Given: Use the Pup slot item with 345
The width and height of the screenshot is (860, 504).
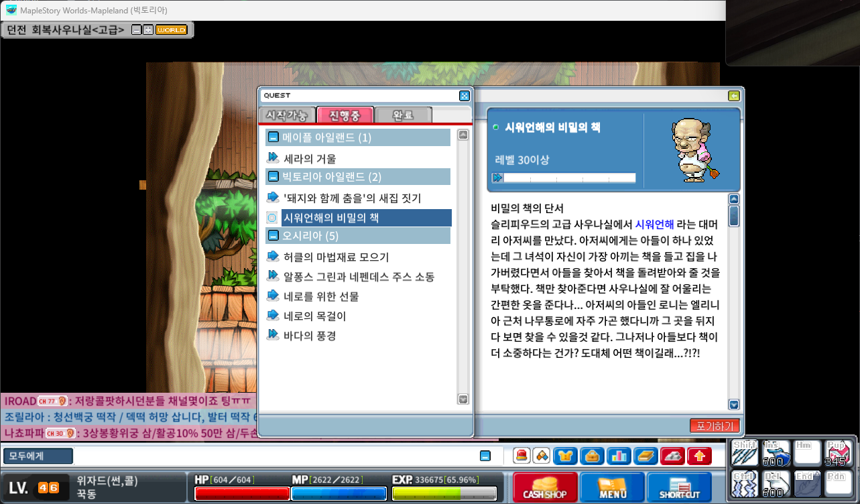Looking at the screenshot, I should (x=838, y=452).
